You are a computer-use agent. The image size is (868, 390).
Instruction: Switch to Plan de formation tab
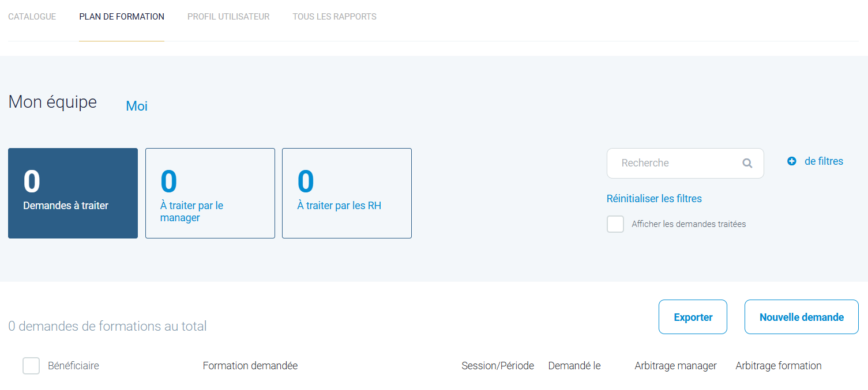click(122, 17)
